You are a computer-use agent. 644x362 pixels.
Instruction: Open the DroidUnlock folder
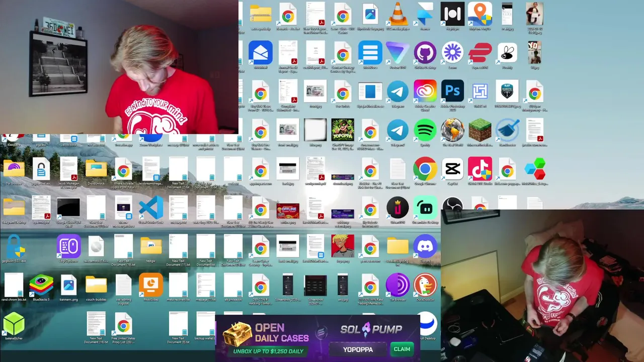point(96,169)
